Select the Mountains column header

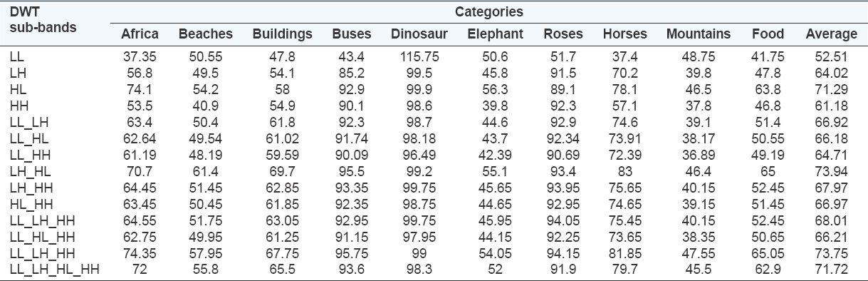pyautogui.click(x=699, y=34)
